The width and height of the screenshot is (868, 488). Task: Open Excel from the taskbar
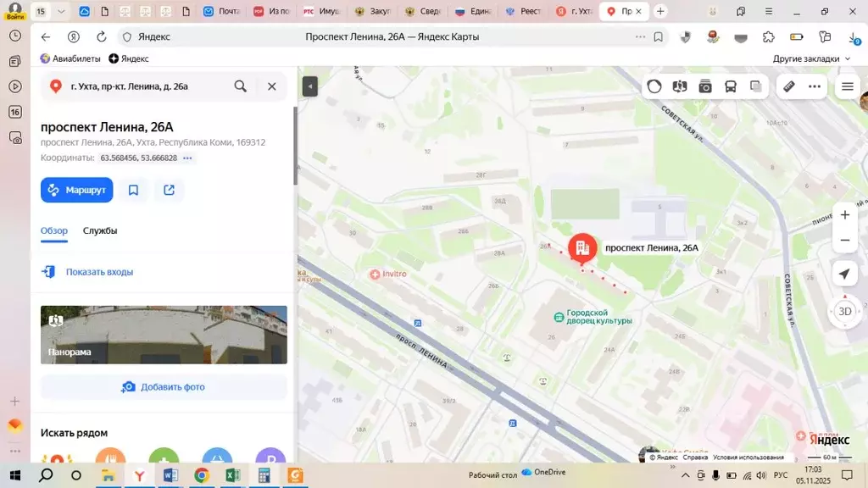(x=231, y=475)
